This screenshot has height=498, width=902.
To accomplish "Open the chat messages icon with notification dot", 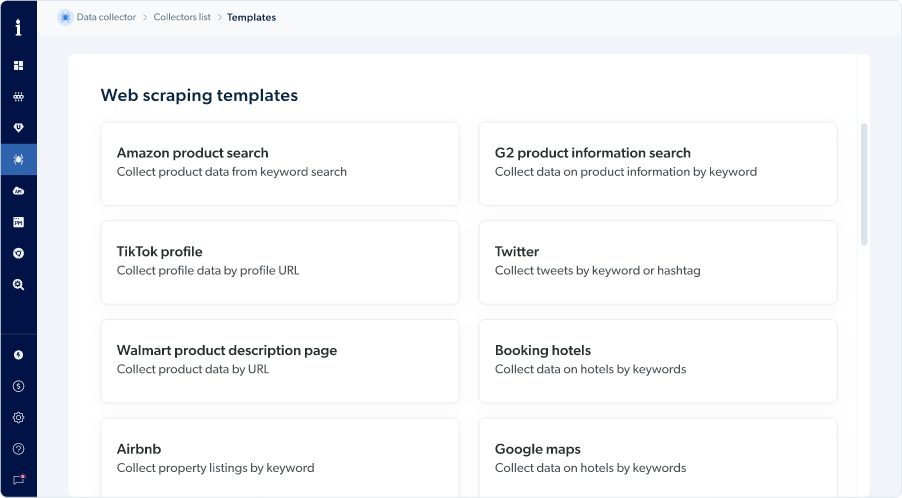I will (18, 480).
